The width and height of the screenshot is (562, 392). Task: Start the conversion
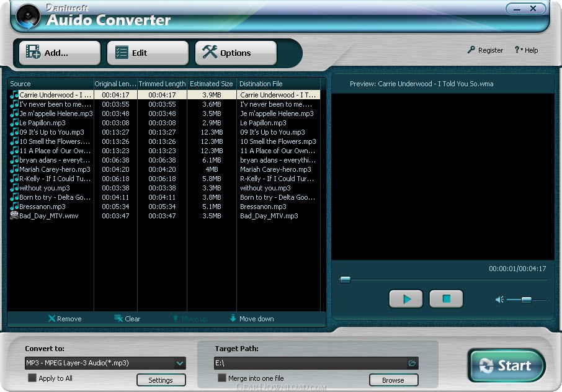[507, 365]
